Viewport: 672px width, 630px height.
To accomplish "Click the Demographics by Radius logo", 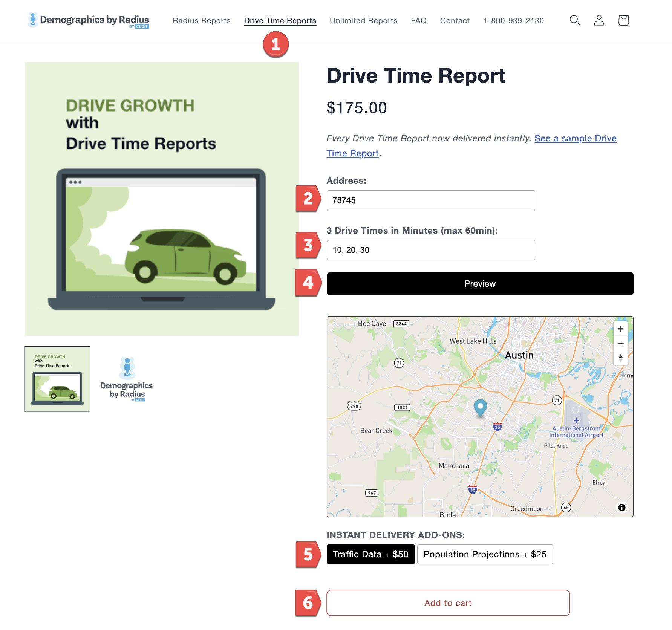I will [x=88, y=20].
